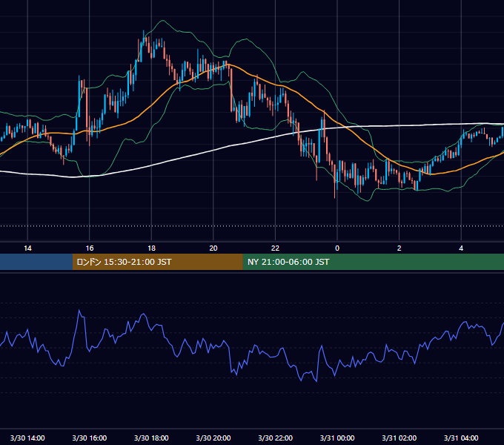Click the 2 hour label on the time axis

pyautogui.click(x=399, y=248)
